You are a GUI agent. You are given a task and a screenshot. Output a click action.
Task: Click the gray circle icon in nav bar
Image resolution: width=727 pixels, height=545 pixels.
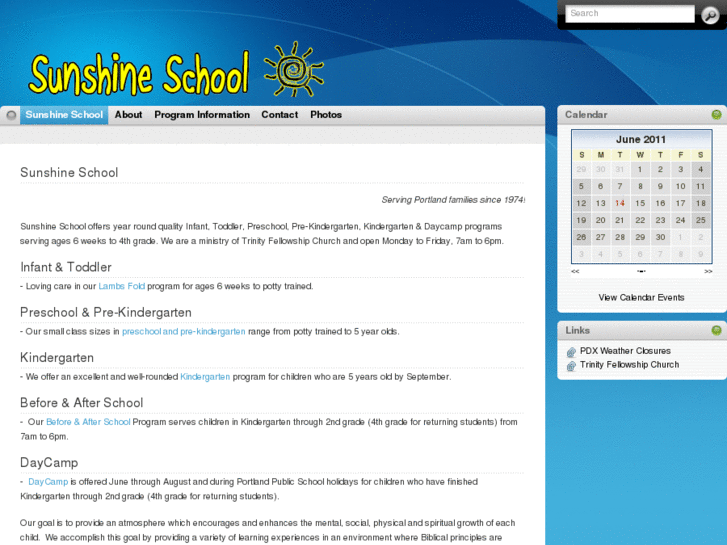11,115
